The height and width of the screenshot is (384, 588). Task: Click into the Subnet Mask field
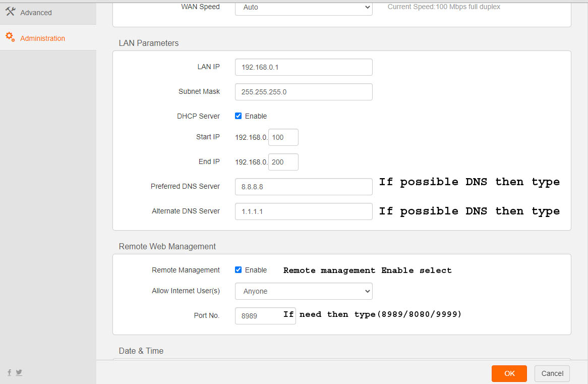[304, 92]
